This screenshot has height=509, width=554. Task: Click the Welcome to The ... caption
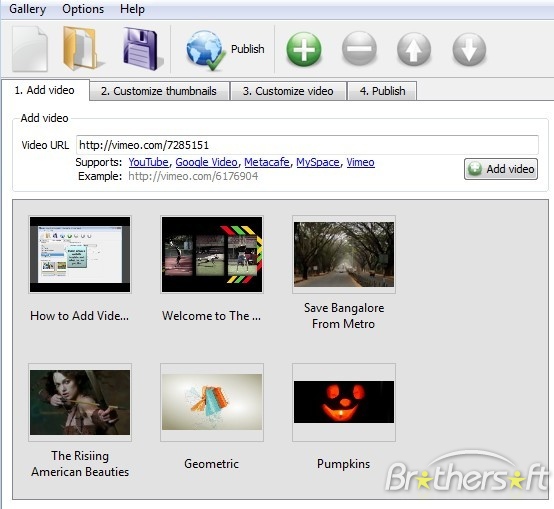(x=212, y=316)
